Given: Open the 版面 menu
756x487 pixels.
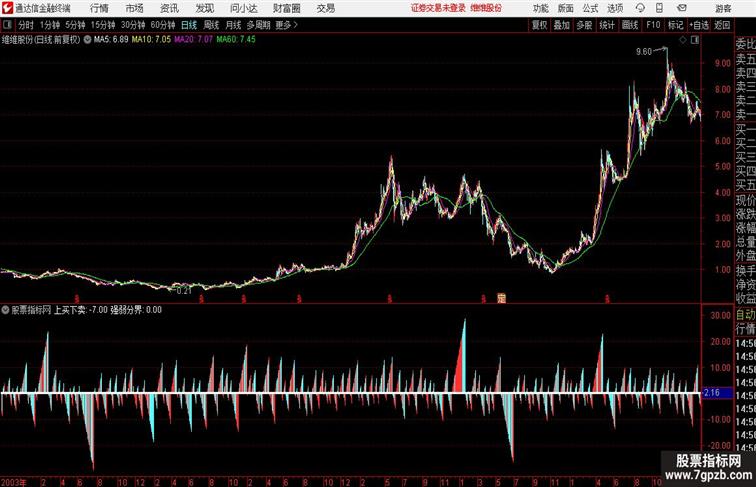Looking at the screenshot, I should tap(566, 8).
